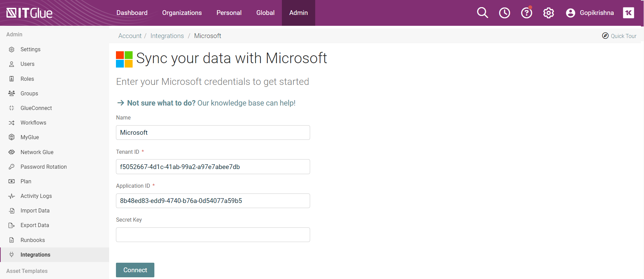Viewport: 644px width, 279px height.
Task: Click the GlueConnect sidebar icon
Action: [x=12, y=108]
